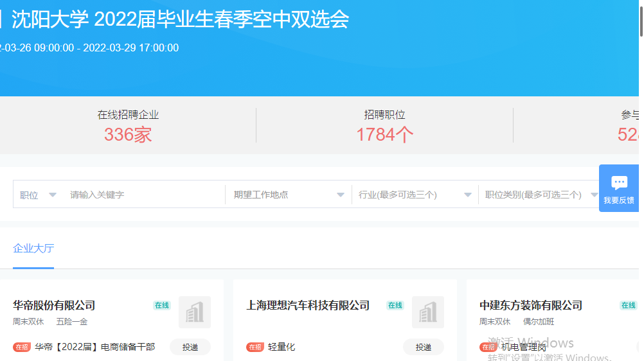This screenshot has height=361, width=644.
Task: Click the 336家 online companies count
Action: click(128, 135)
